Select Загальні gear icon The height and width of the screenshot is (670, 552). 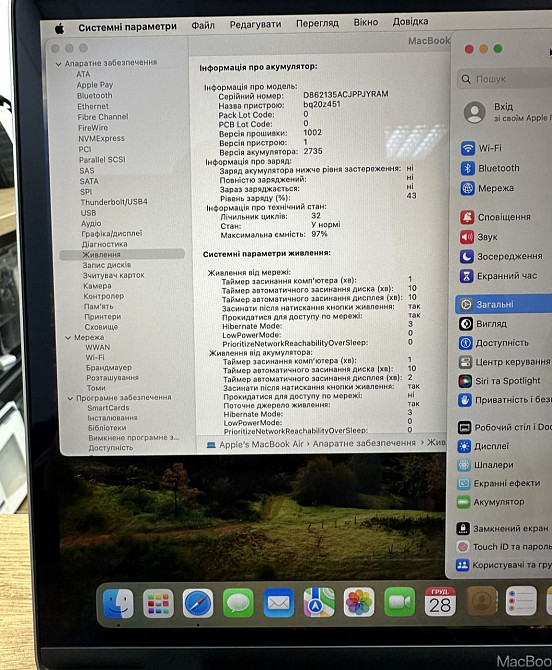[x=466, y=304]
